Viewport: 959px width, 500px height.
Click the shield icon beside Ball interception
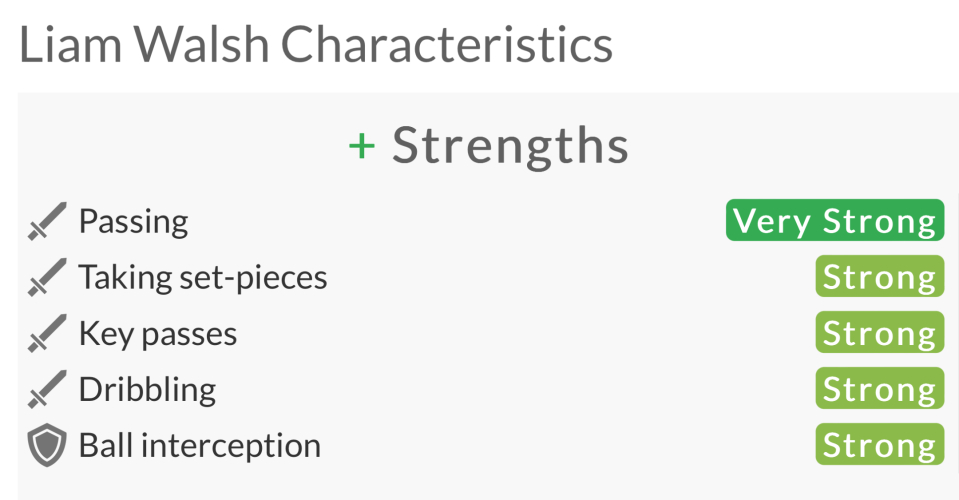[46, 445]
